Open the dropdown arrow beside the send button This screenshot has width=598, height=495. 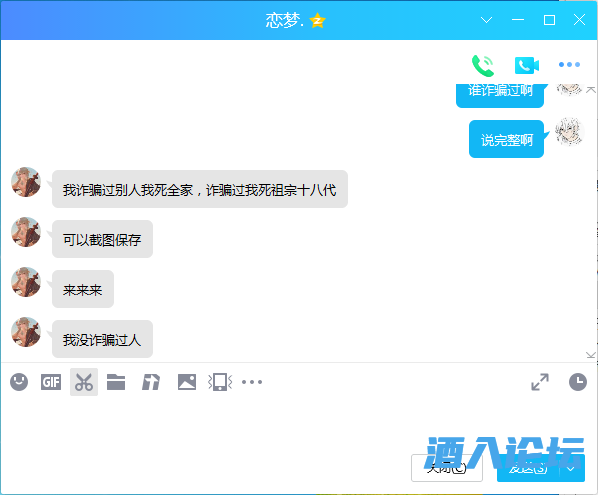click(571, 468)
